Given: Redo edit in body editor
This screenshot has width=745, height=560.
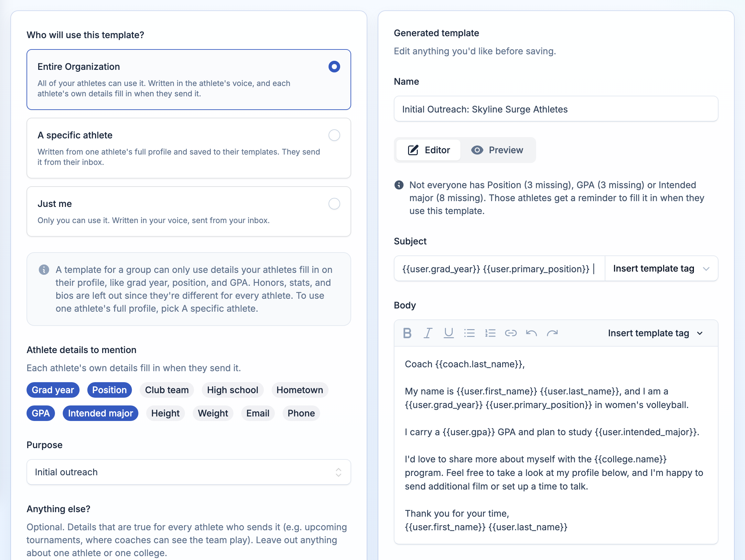Looking at the screenshot, I should (x=552, y=333).
